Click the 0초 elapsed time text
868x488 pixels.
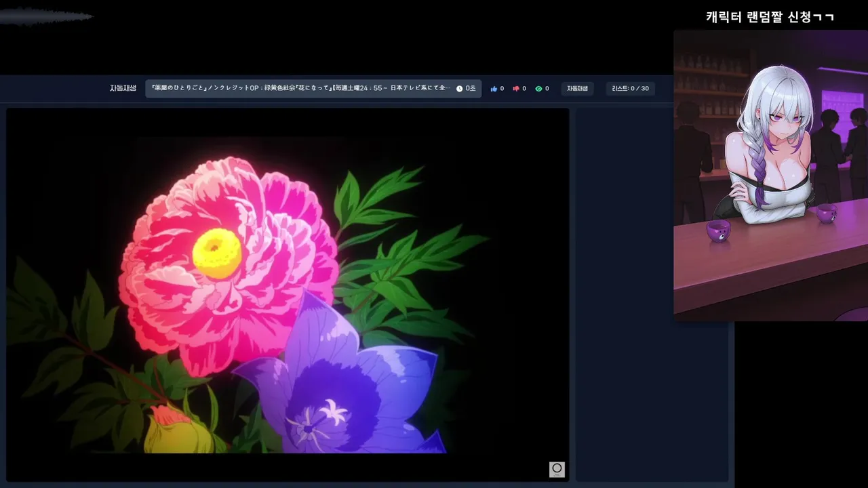471,89
